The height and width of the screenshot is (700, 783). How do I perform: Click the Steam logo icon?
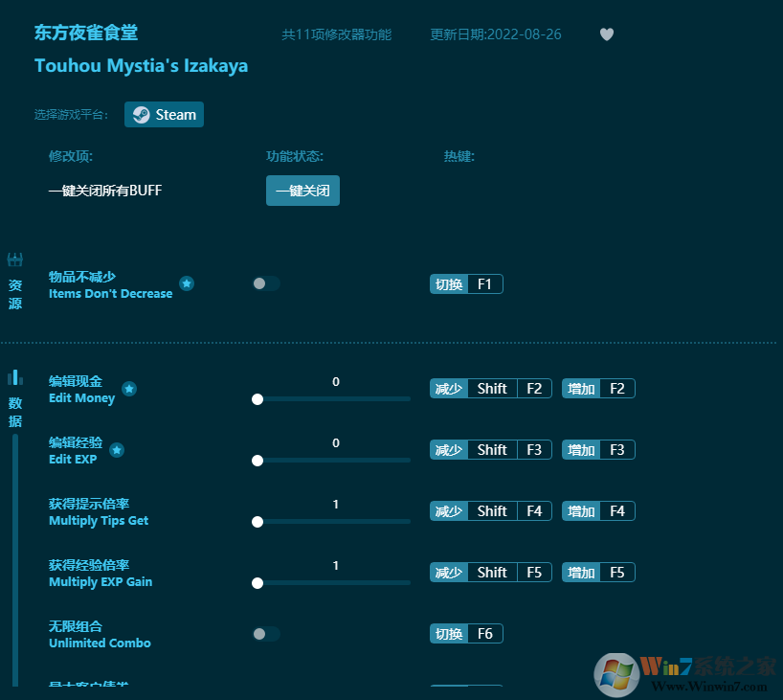(x=141, y=115)
